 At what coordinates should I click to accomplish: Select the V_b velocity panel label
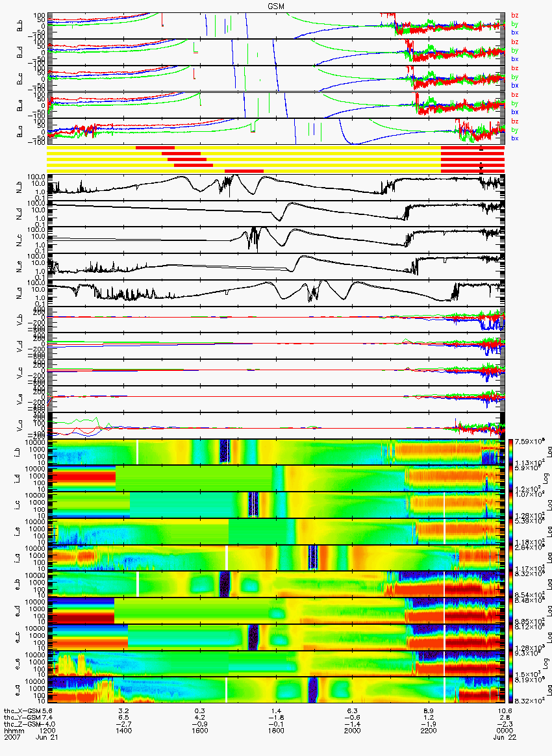click(x=19, y=320)
